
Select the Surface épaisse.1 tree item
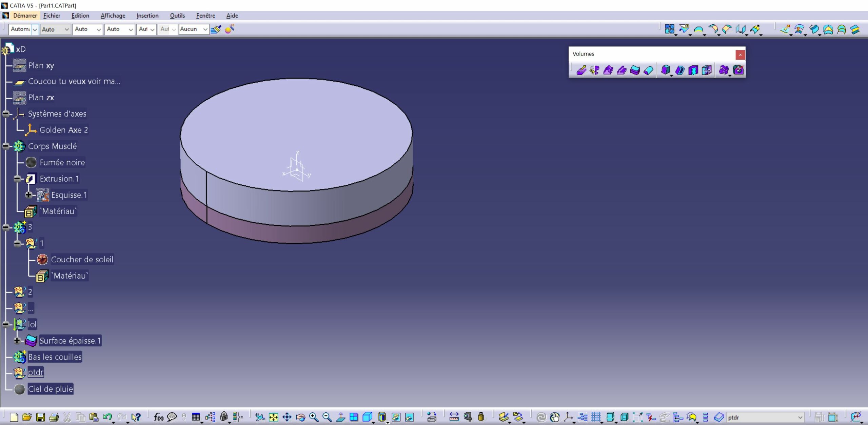point(70,341)
